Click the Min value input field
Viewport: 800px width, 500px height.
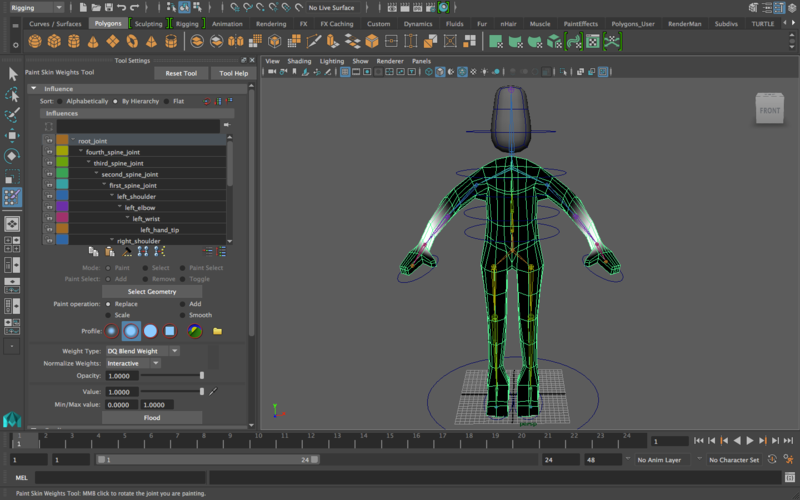[x=122, y=405]
